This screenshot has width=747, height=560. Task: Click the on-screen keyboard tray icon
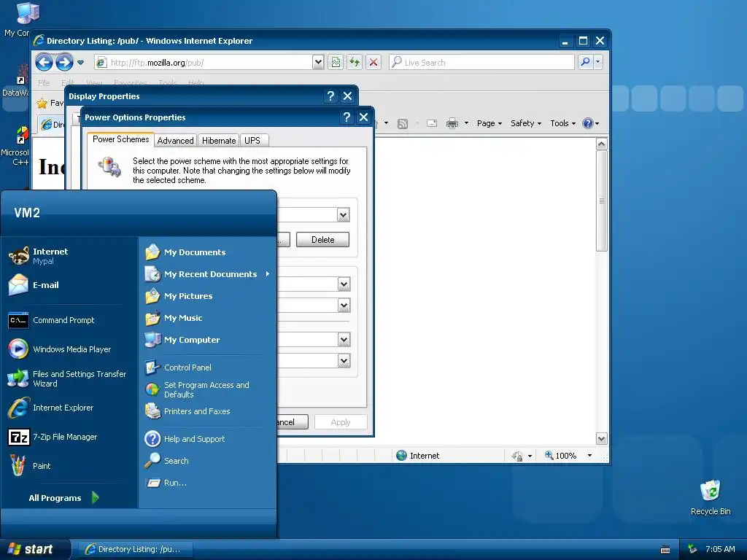coord(665,550)
